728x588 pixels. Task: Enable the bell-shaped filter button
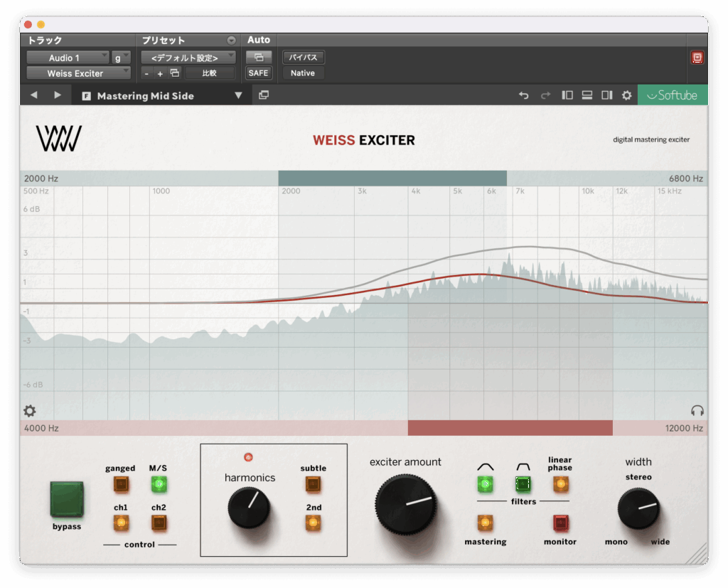click(x=485, y=484)
